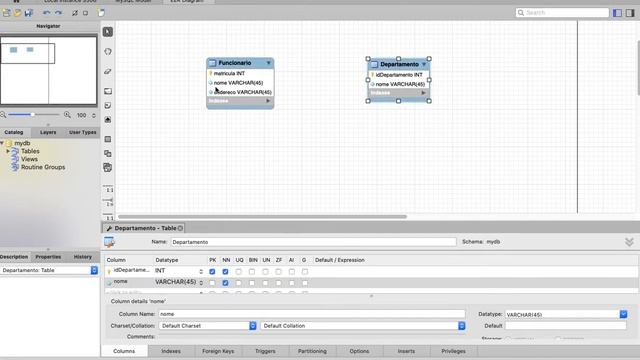Open the Triggers tab
640x360 pixels.
[x=265, y=351]
